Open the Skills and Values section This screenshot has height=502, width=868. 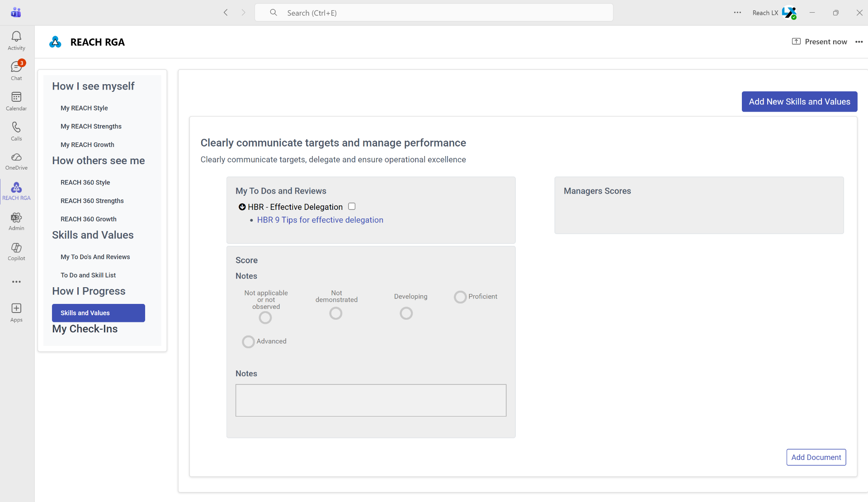(x=98, y=313)
